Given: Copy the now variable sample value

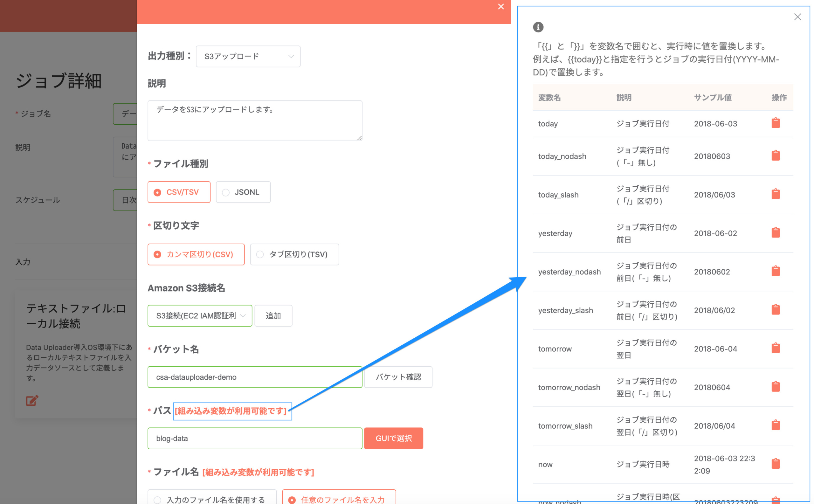Looking at the screenshot, I should (x=776, y=463).
